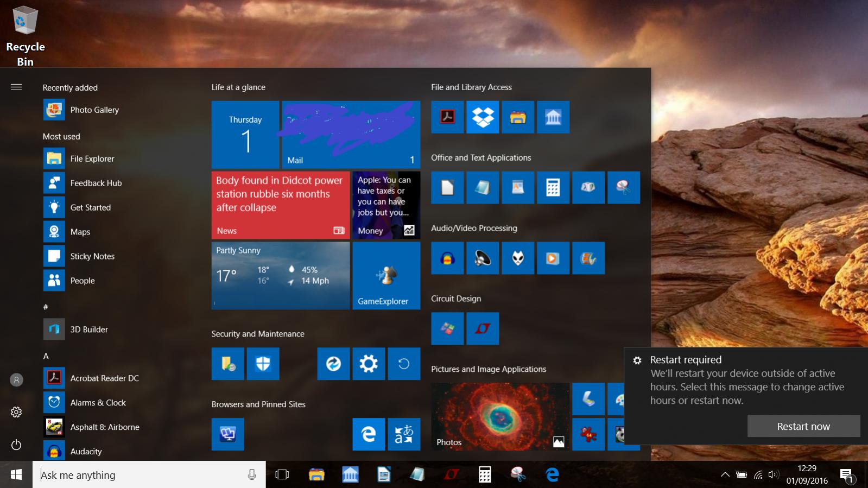Launch the notepad tile in Office and Text Applications
This screenshot has height=488, width=868.
tap(483, 187)
